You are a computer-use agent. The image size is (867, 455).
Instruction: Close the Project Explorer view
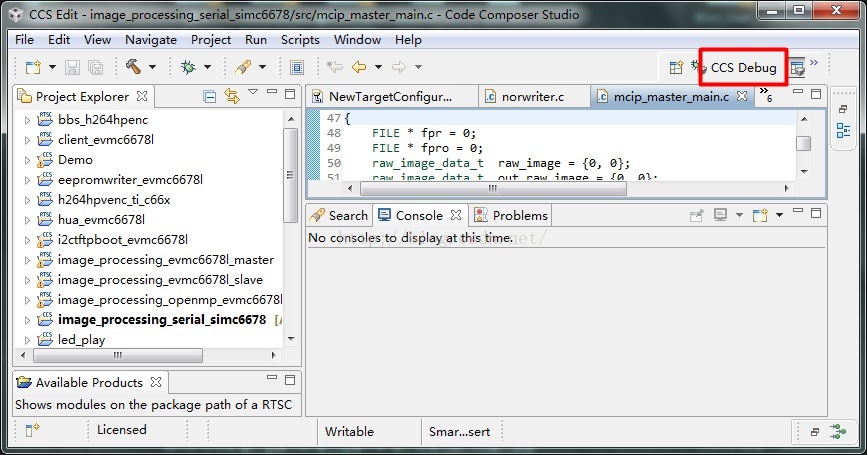point(142,96)
